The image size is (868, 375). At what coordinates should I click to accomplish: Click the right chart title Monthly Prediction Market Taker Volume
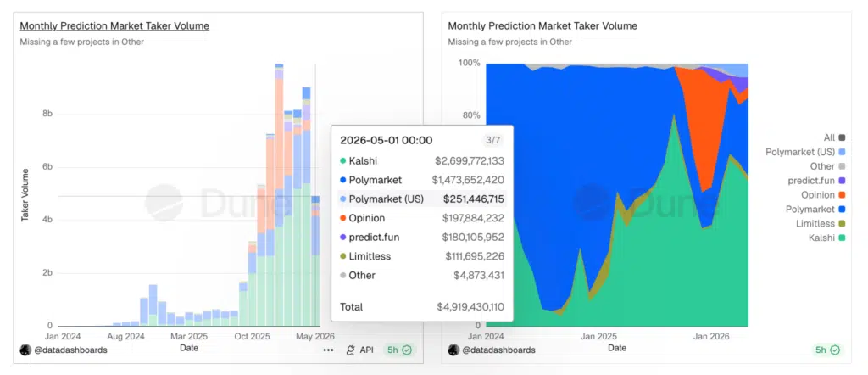coord(542,26)
